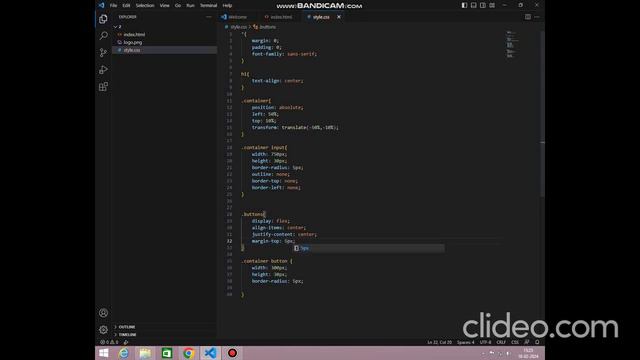Click the '.container input{' selector line
The image size is (640, 360).
tap(264, 147)
